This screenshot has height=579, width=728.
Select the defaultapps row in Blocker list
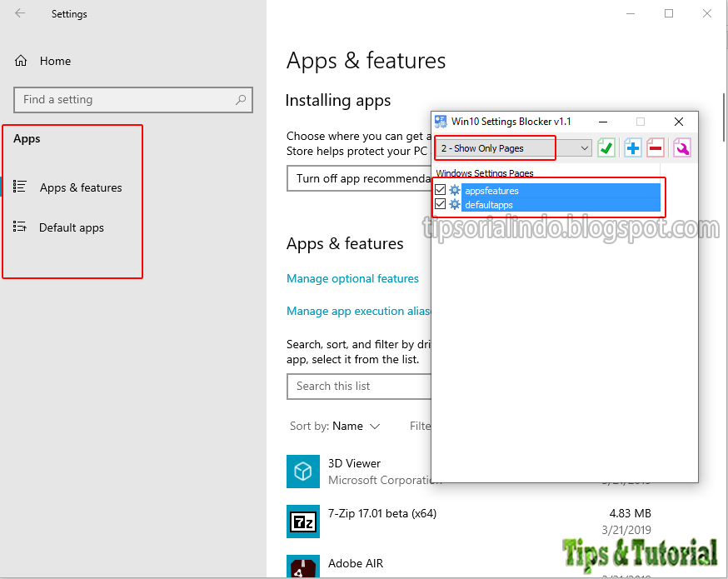click(561, 205)
